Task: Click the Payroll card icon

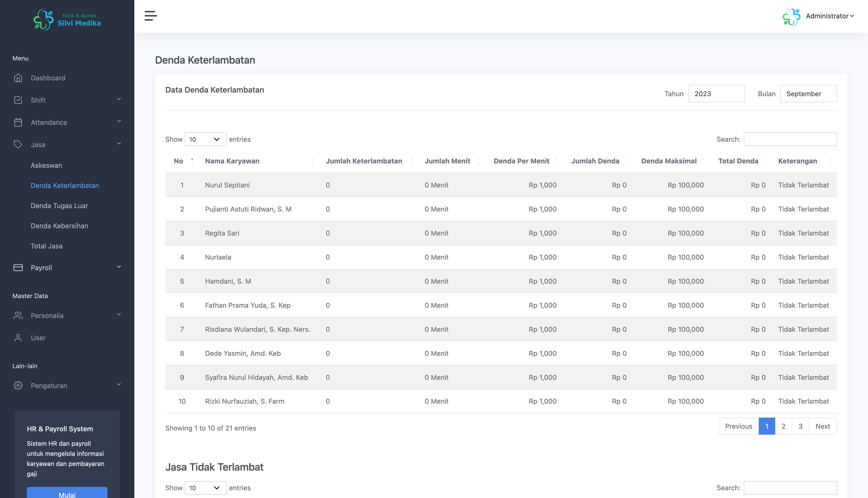Action: point(18,267)
